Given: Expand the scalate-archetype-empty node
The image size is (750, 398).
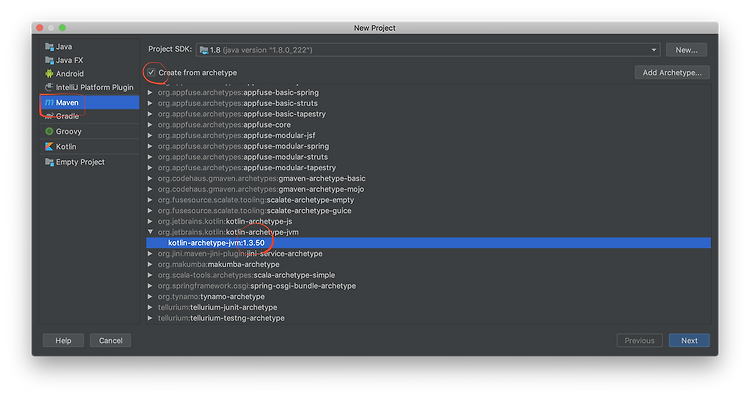Looking at the screenshot, I should (150, 200).
